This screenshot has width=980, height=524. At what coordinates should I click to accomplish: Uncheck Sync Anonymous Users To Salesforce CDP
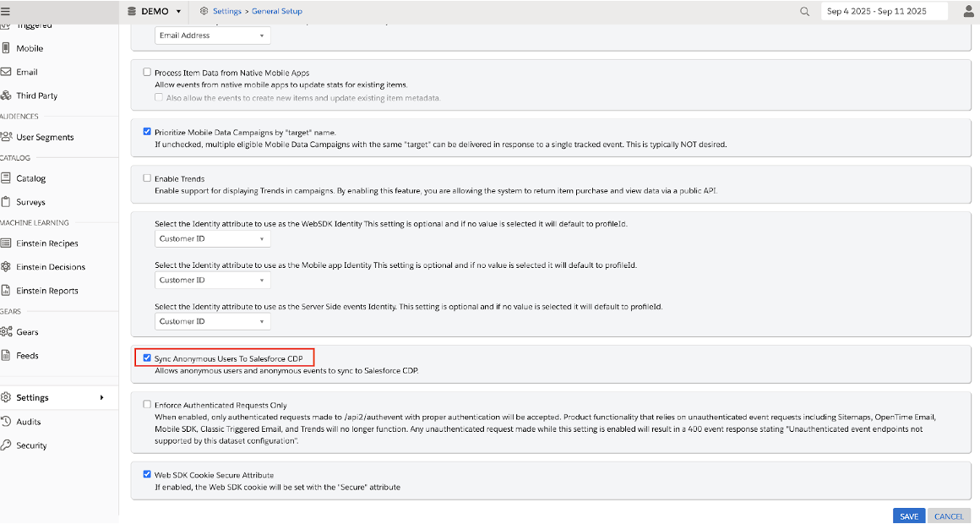147,358
